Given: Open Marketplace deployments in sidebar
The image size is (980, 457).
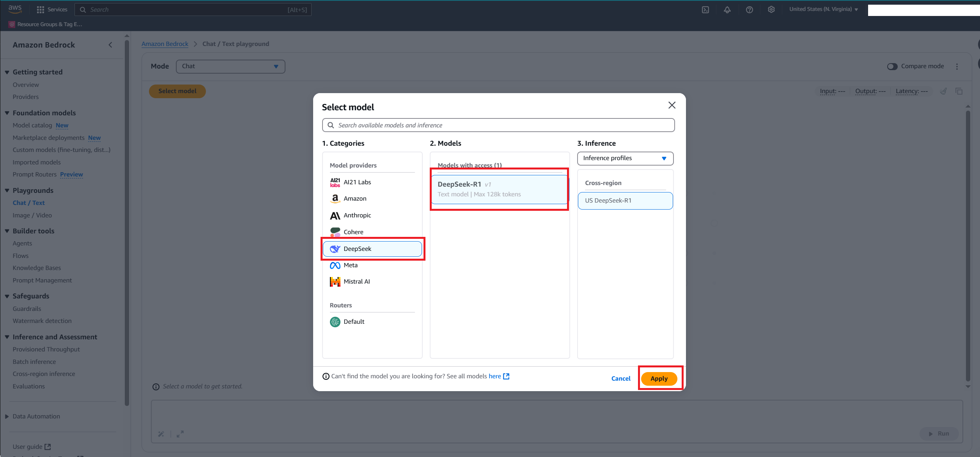Looking at the screenshot, I should pyautogui.click(x=48, y=138).
